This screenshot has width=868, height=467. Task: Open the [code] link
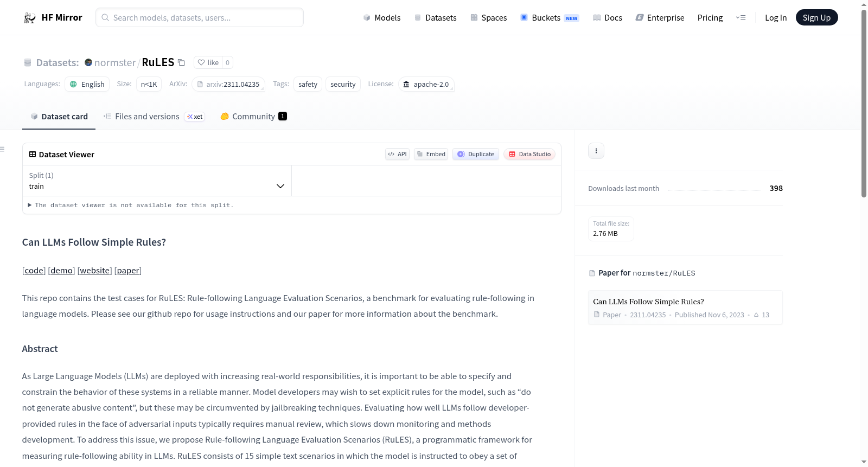pyautogui.click(x=34, y=271)
